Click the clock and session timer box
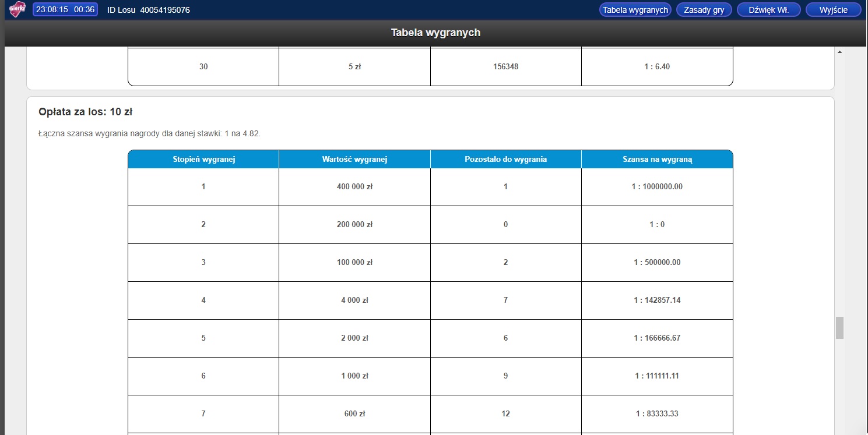Viewport: 868px width, 435px height. tap(65, 10)
